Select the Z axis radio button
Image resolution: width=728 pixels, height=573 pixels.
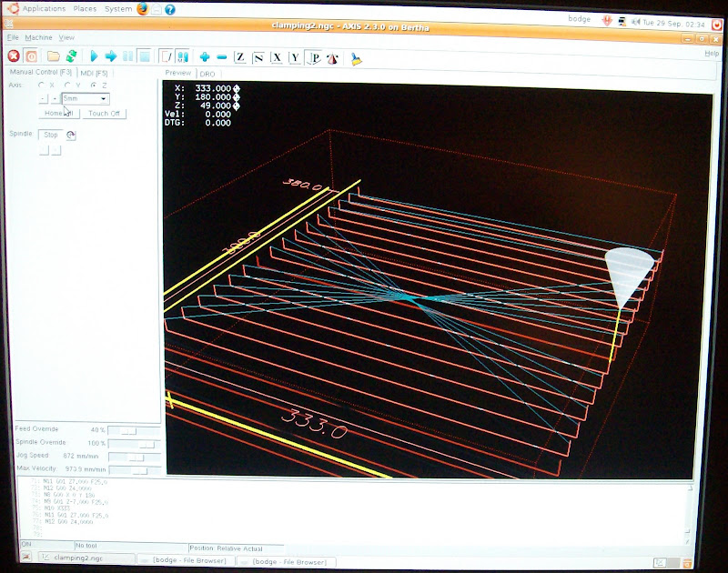tap(93, 85)
